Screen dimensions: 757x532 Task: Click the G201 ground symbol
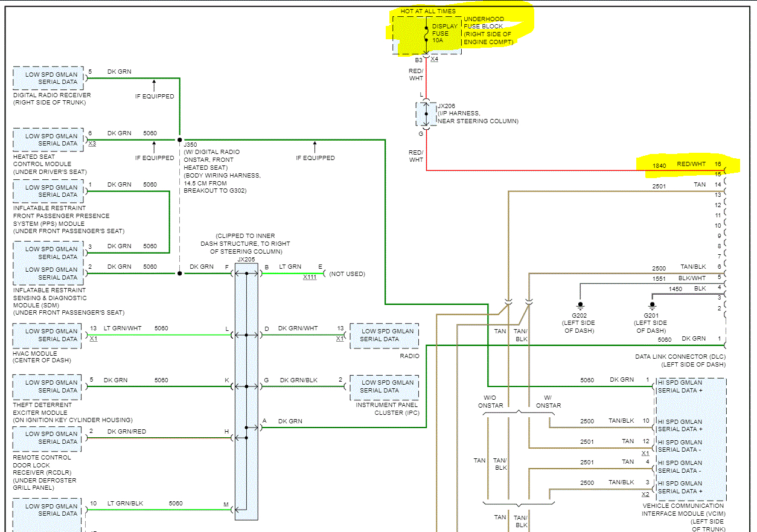point(652,304)
